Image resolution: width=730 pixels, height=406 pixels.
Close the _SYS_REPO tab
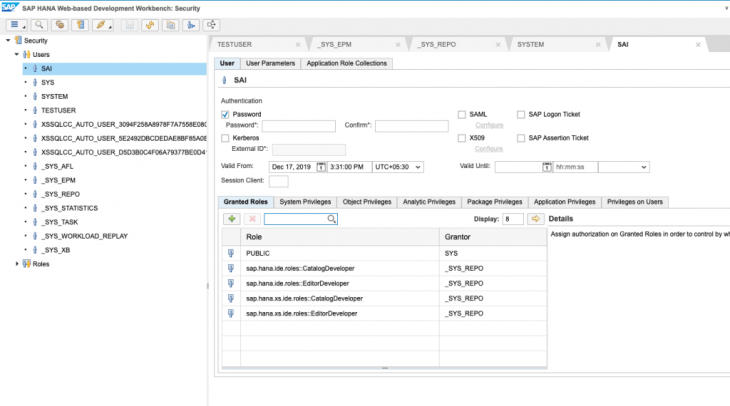click(498, 45)
